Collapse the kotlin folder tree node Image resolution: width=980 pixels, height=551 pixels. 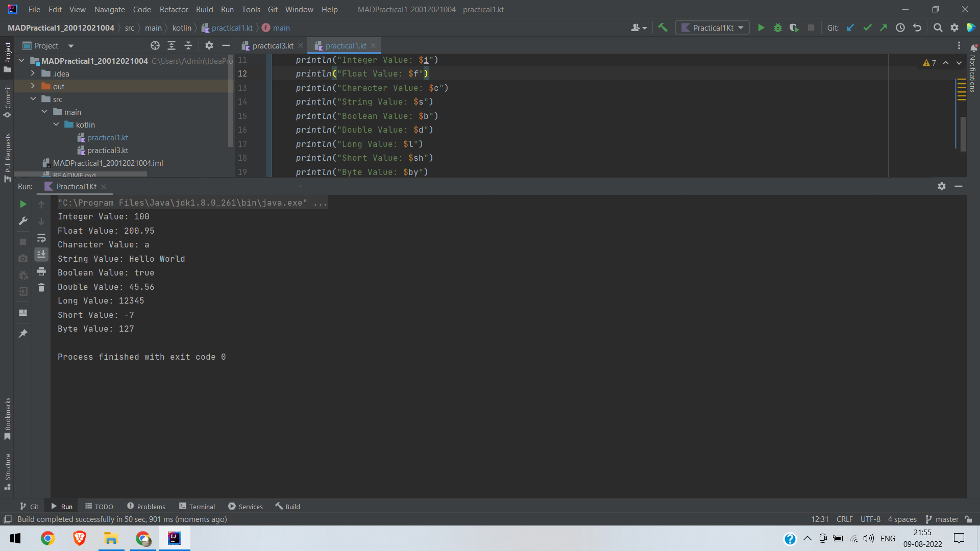pyautogui.click(x=56, y=124)
